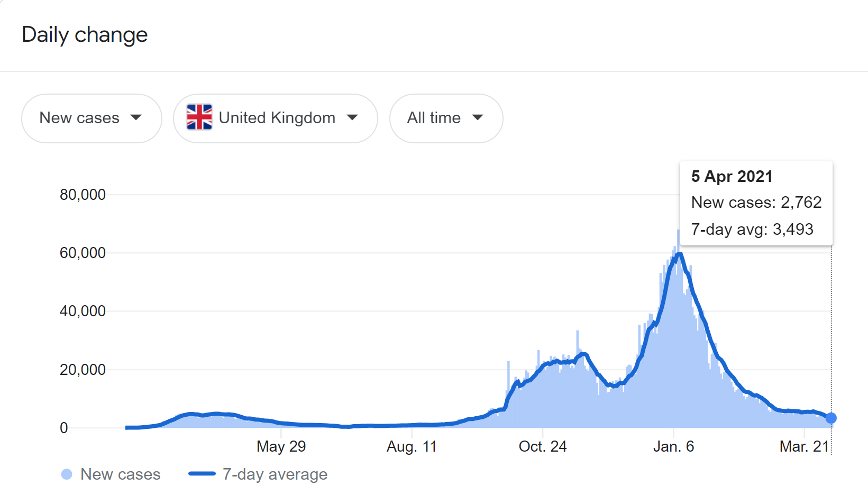Expand the United Kingdom country arrow
The height and width of the screenshot is (504, 868).
(352, 117)
